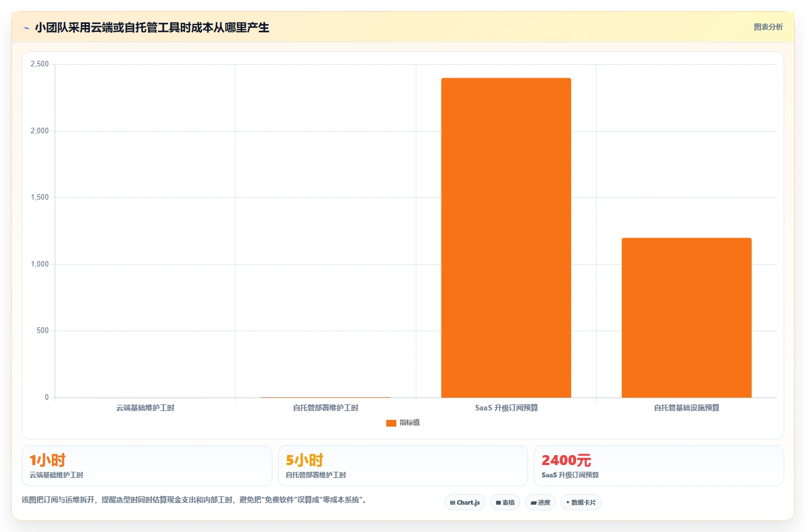Click the 2,000 y-axis value
The height and width of the screenshot is (532, 806).
(x=40, y=130)
